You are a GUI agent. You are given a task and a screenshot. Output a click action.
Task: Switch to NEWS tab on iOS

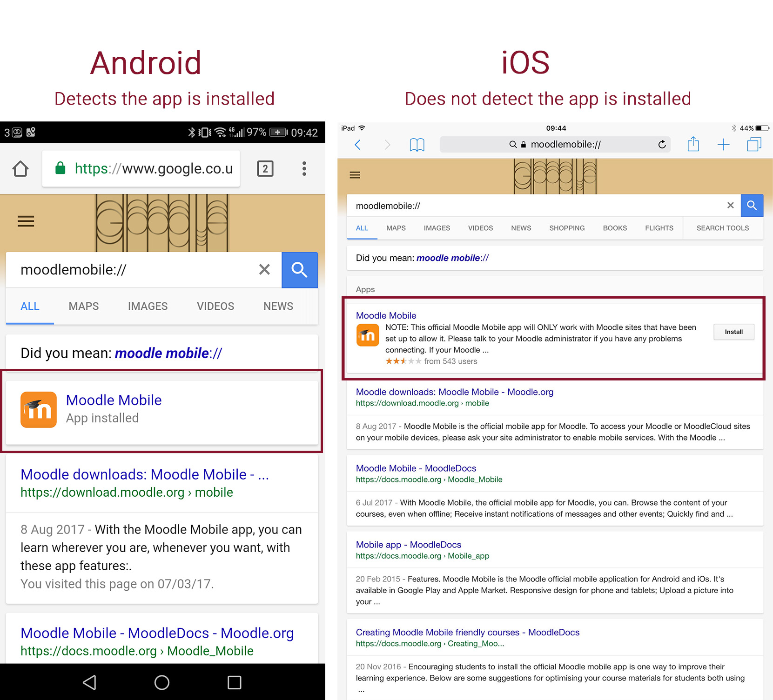(521, 228)
